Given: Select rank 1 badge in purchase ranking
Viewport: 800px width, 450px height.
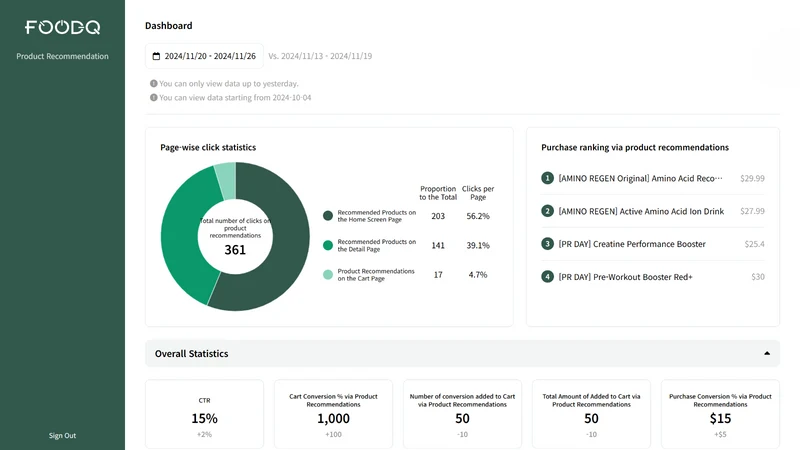Looking at the screenshot, I should tap(547, 178).
